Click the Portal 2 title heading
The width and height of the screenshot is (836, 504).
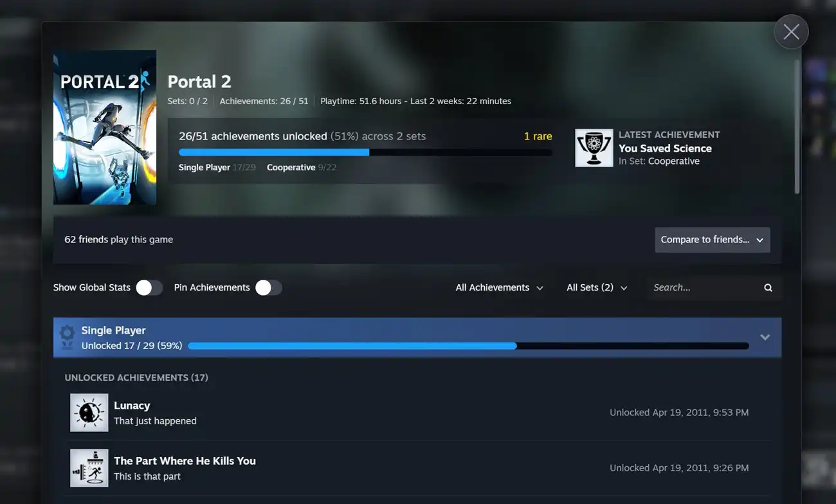point(199,82)
